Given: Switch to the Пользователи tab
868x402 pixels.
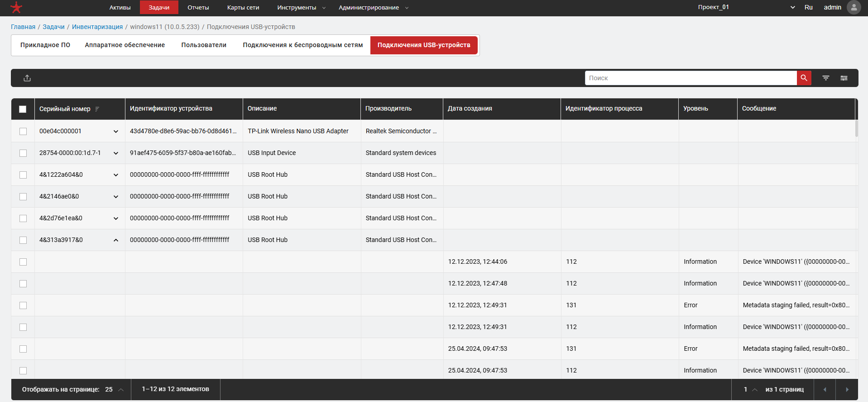Looking at the screenshot, I should pyautogui.click(x=204, y=45).
